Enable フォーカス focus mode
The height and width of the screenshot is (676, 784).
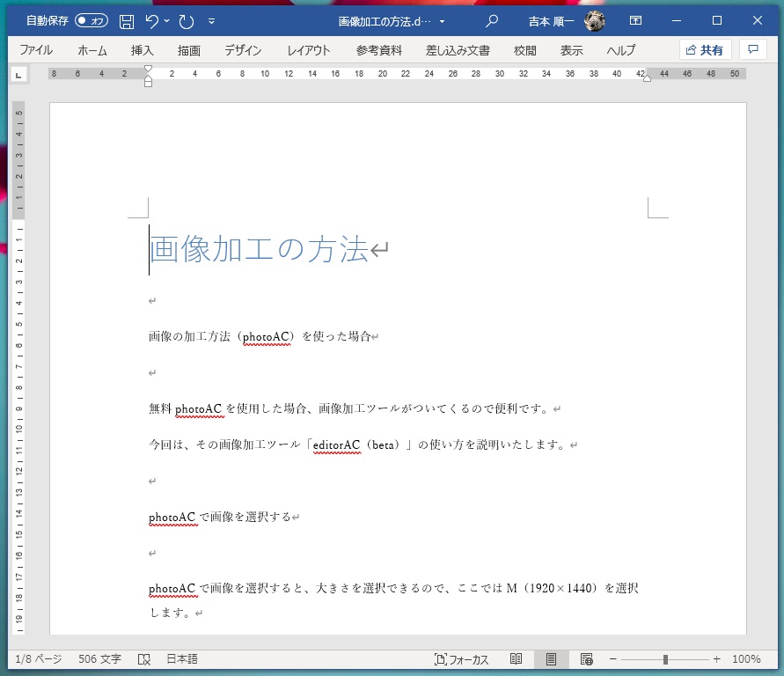(462, 658)
